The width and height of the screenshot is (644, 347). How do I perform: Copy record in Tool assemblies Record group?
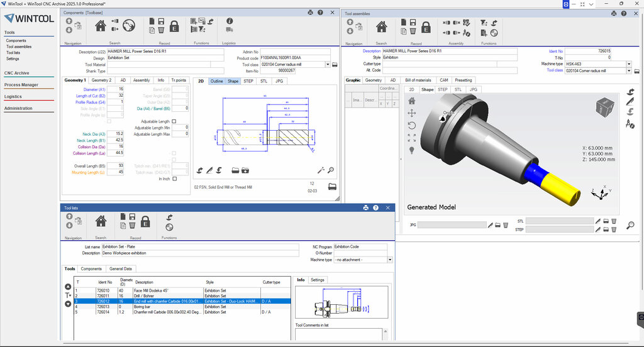[404, 31]
